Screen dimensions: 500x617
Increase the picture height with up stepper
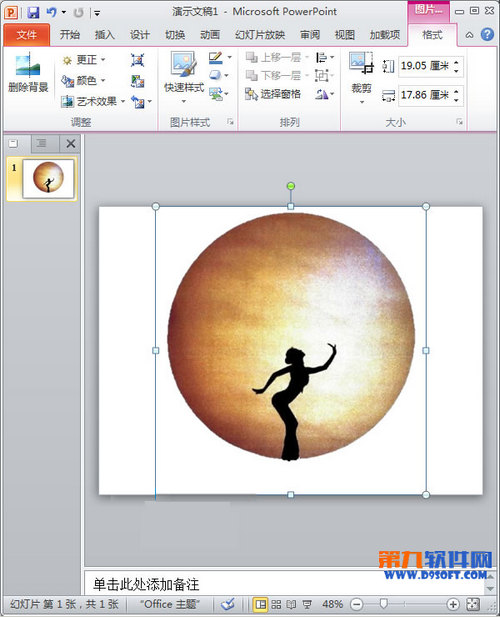[456, 62]
